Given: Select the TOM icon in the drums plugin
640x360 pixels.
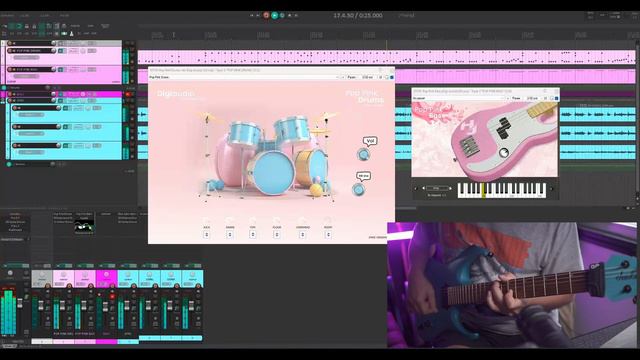Looking at the screenshot, I should [253, 220].
